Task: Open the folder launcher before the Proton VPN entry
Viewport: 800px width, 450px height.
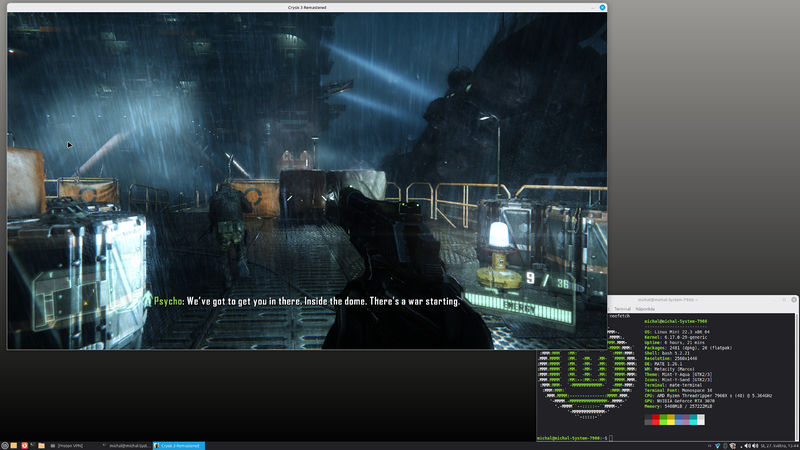Action: pos(41,445)
